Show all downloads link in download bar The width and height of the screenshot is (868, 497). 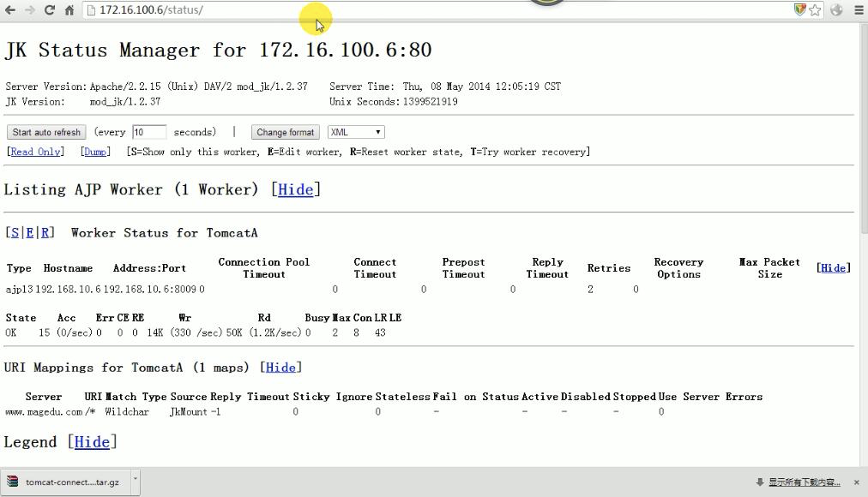tap(804, 482)
